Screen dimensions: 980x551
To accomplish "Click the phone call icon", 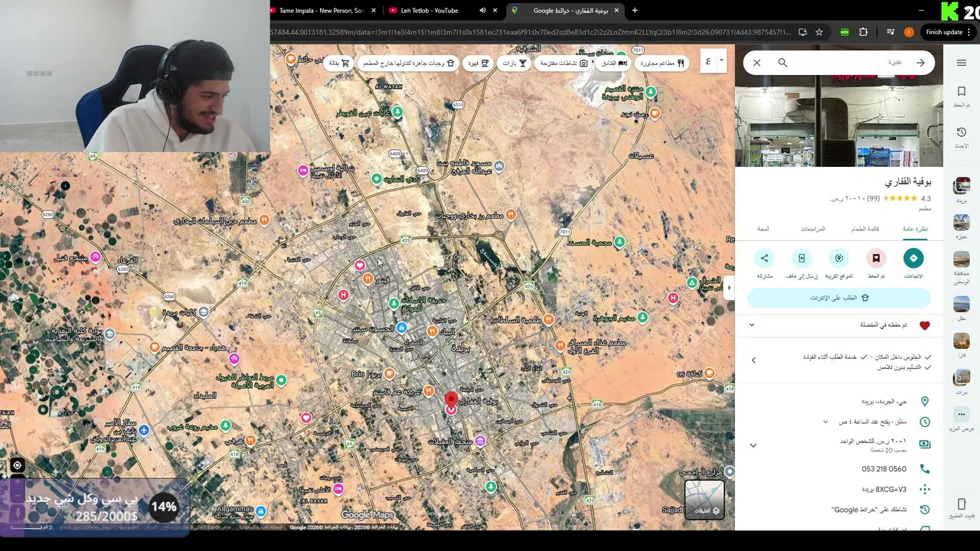I will [x=925, y=469].
